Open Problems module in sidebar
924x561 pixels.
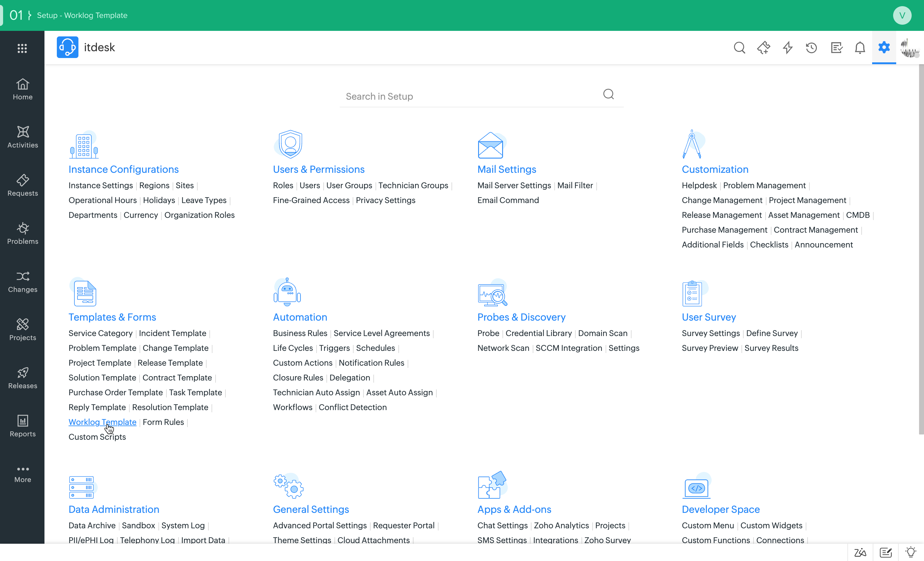point(23,234)
